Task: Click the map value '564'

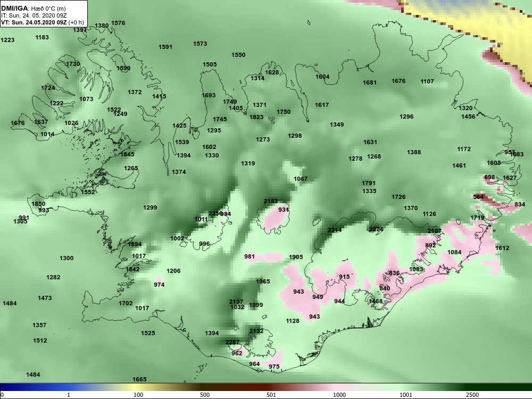Action: point(478,197)
